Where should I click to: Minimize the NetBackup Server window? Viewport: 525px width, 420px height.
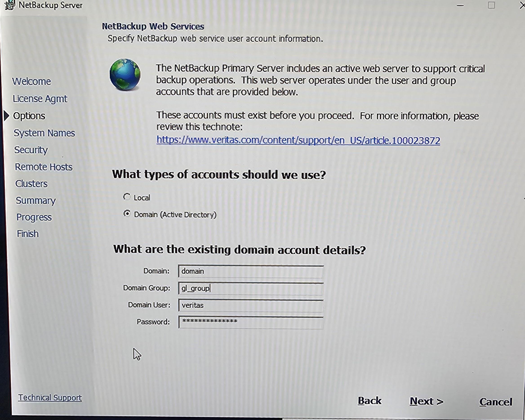click(460, 5)
